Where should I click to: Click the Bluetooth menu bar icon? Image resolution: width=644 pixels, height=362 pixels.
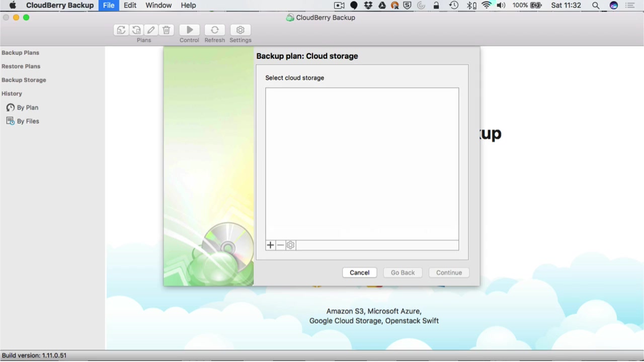point(471,6)
